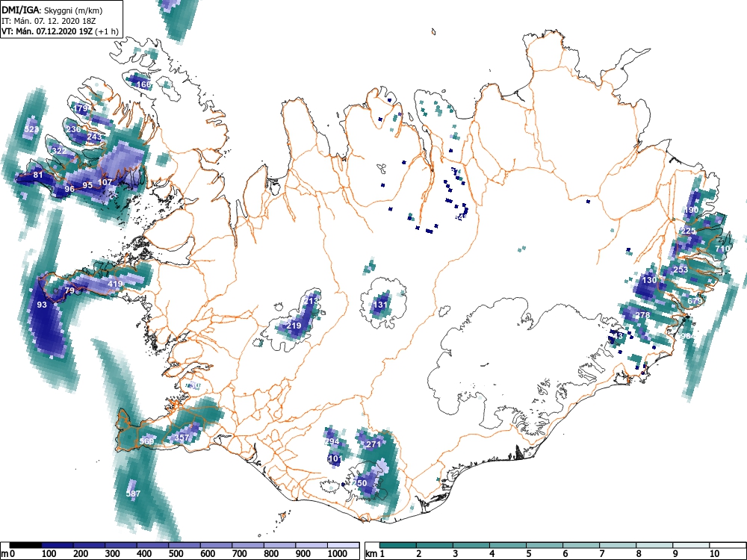Click the visibility value 679

coord(695,301)
